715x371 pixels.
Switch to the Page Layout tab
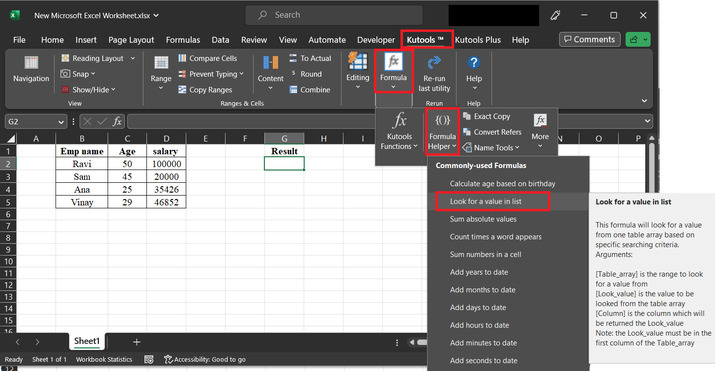point(131,40)
